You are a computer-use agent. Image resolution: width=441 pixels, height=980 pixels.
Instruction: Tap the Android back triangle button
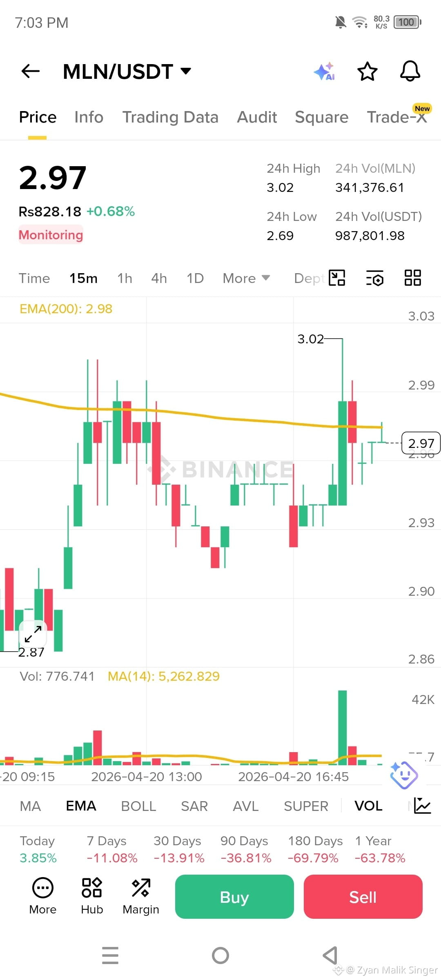(330, 955)
